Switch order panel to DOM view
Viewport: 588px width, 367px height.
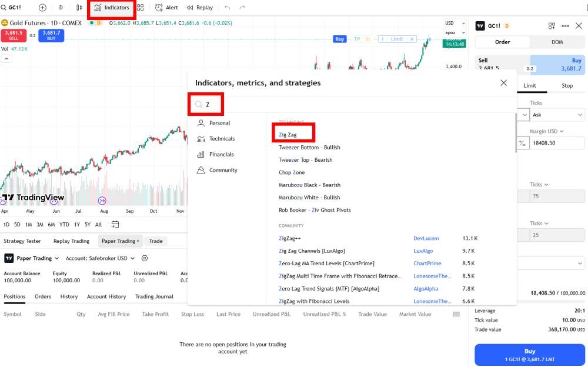(557, 42)
